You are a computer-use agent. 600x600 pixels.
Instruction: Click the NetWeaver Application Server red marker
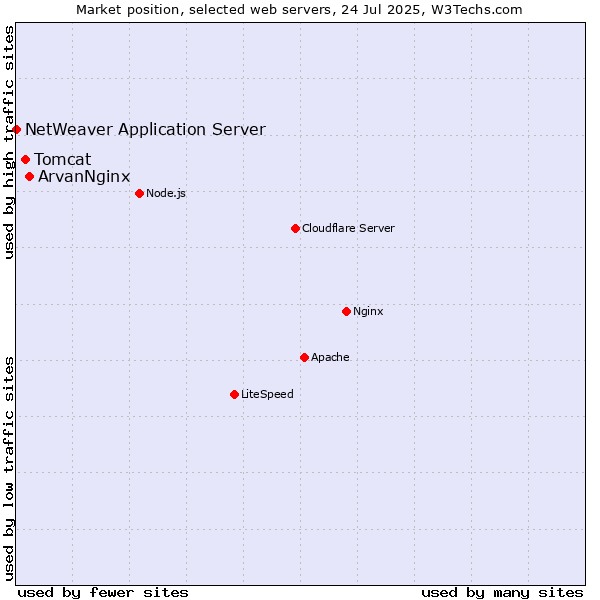(x=16, y=130)
